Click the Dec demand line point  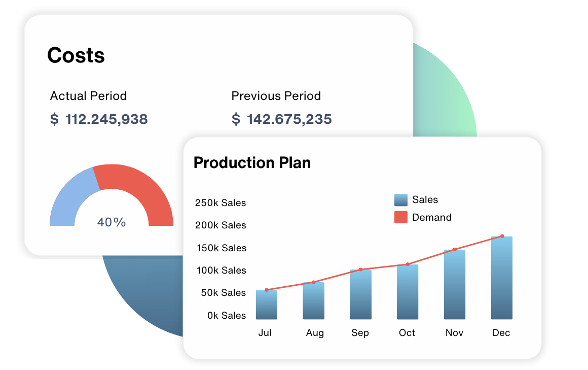point(502,236)
